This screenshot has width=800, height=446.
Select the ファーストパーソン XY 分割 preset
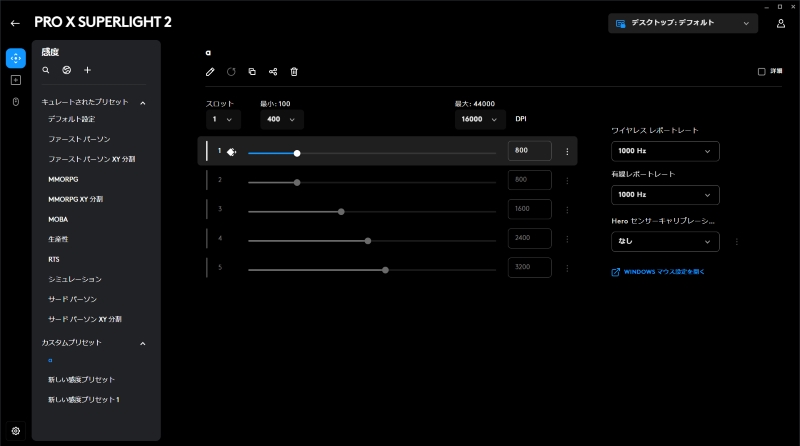92,159
